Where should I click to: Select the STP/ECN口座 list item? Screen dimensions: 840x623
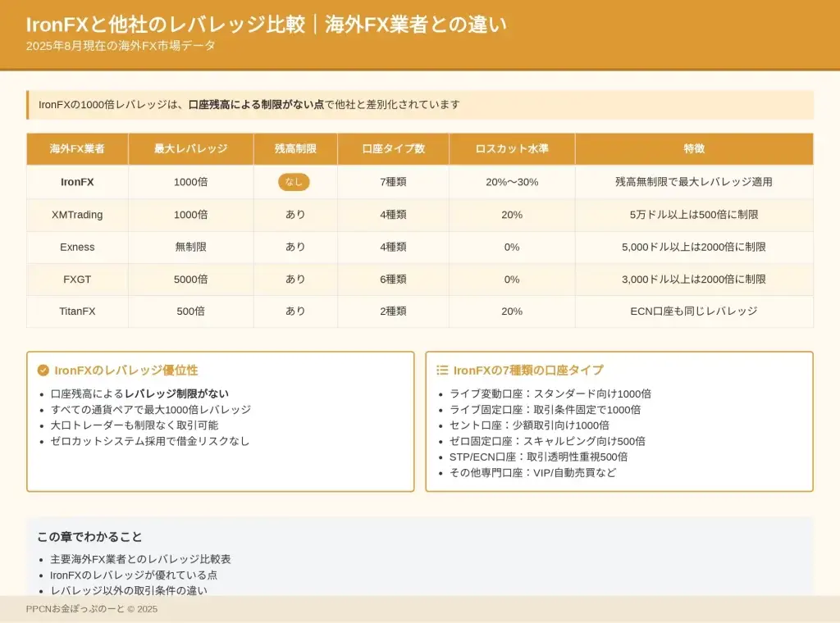[x=538, y=457]
